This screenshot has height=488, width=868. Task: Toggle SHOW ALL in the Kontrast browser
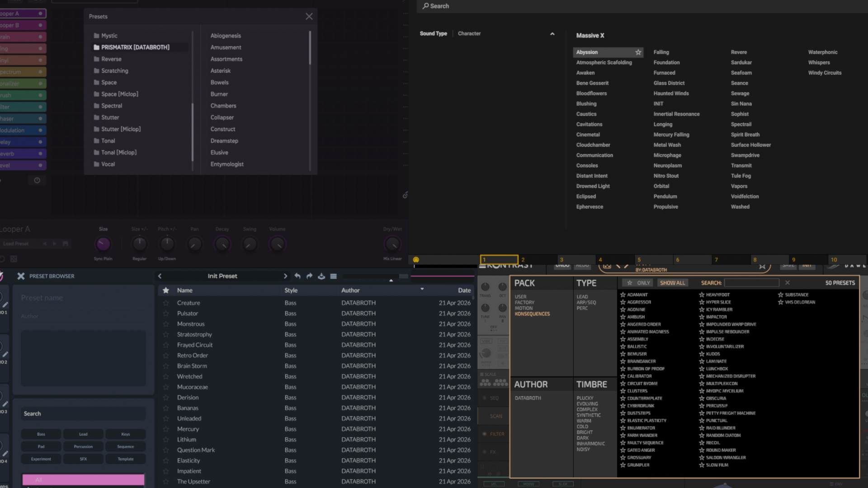(x=672, y=282)
